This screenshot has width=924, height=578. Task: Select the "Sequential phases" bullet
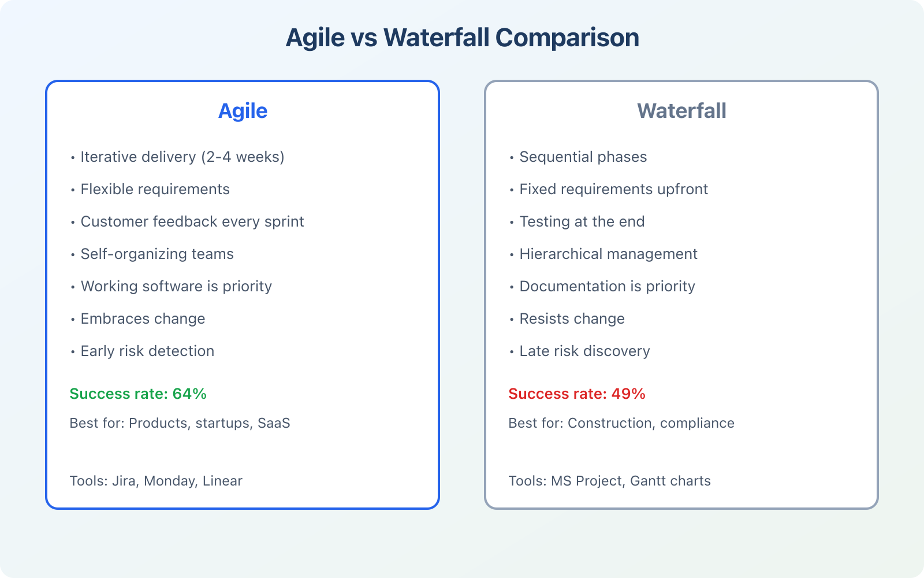point(583,157)
